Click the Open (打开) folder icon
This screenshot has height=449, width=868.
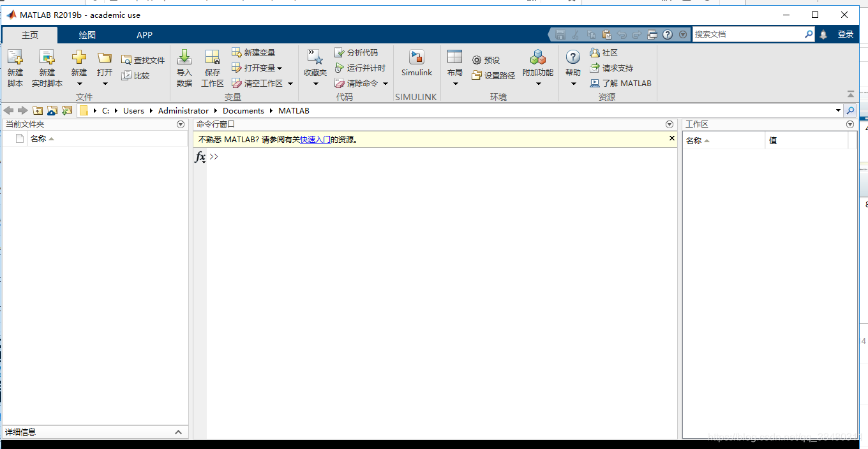click(105, 57)
